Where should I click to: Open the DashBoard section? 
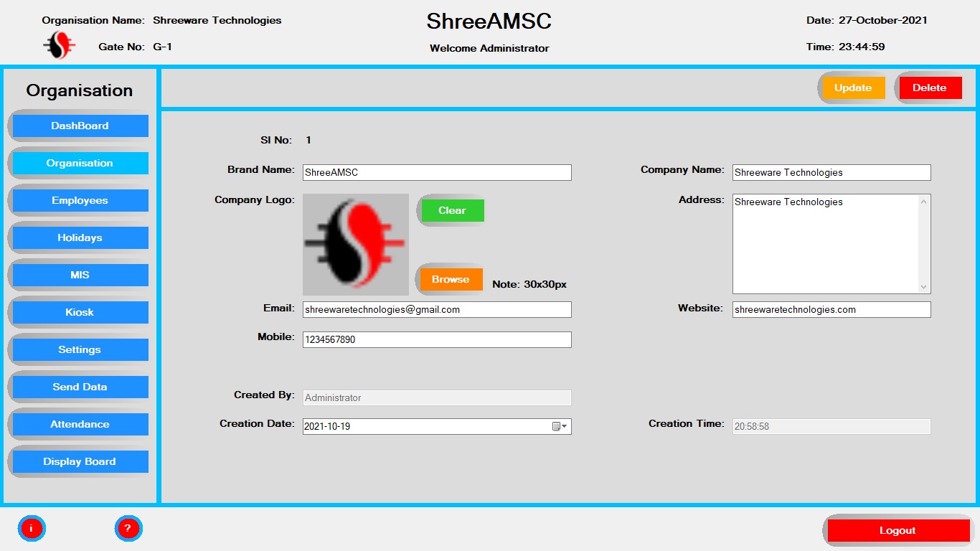(x=80, y=126)
